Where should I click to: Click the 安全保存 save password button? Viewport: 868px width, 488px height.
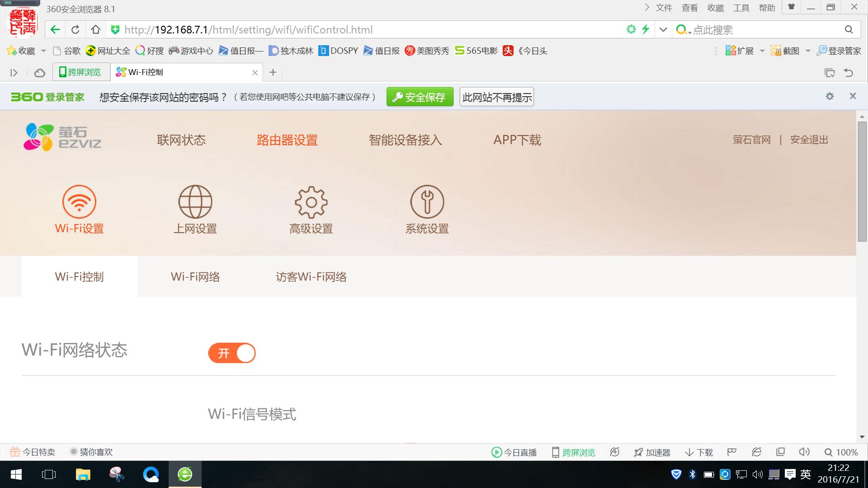click(x=420, y=96)
